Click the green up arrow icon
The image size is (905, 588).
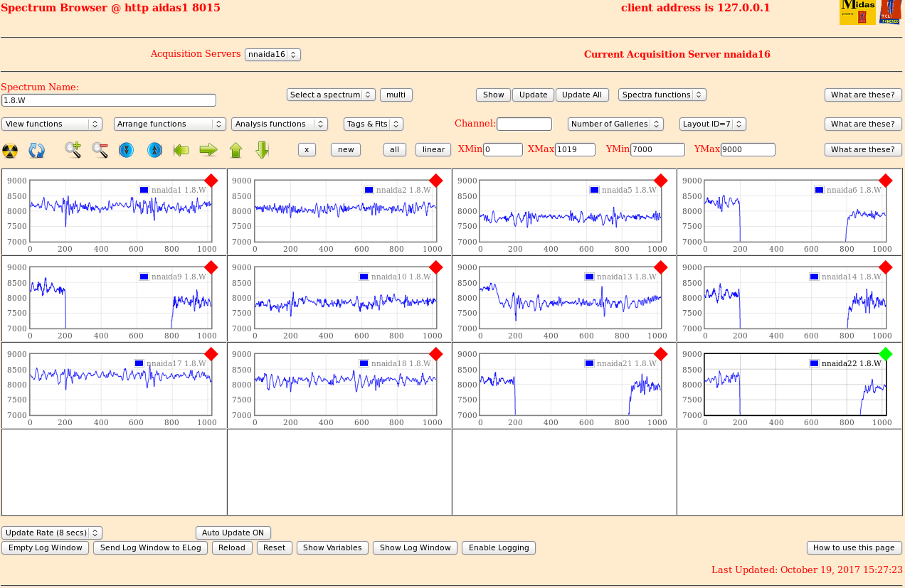click(x=235, y=150)
